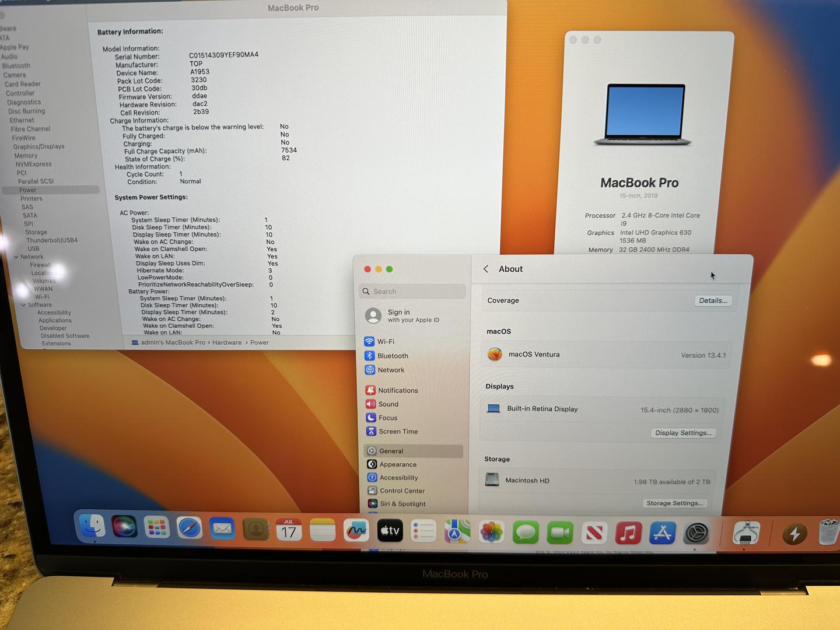Viewport: 840px width, 630px height.
Task: Click the Details... button for Coverage
Action: [713, 301]
